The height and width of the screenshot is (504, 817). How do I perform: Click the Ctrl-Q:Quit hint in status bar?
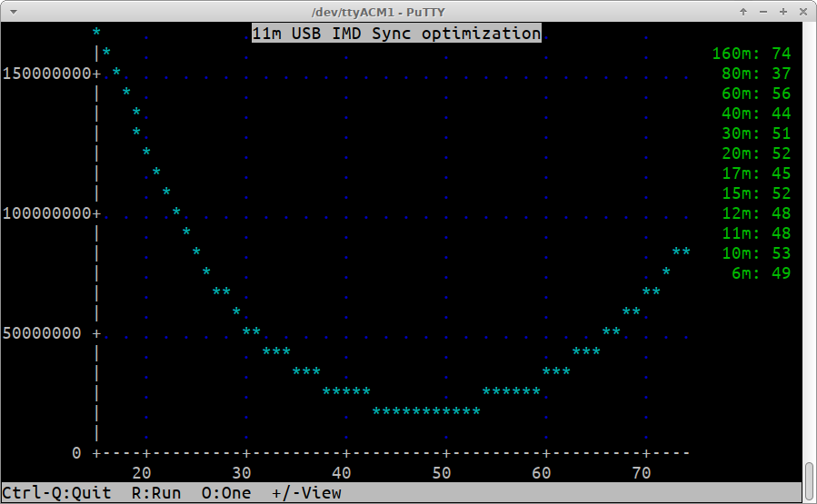[x=56, y=493]
